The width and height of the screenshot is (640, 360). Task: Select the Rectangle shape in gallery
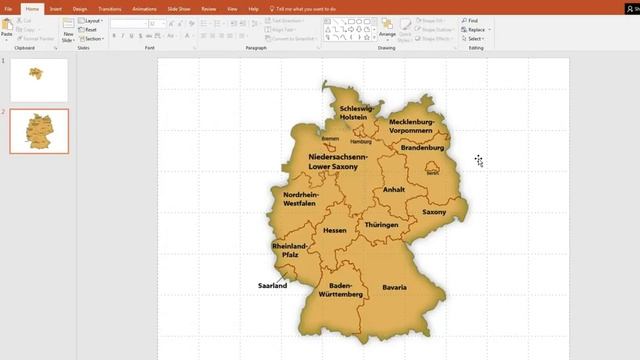point(351,21)
